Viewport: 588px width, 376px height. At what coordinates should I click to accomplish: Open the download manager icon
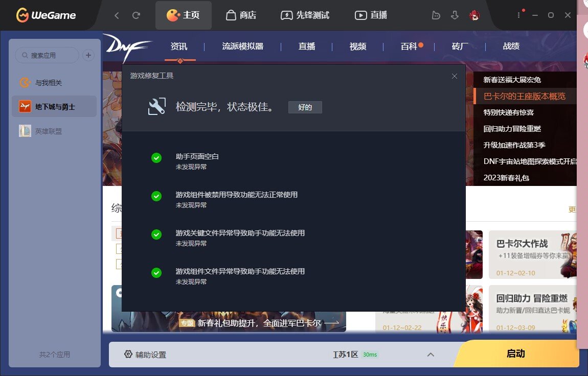coord(455,15)
